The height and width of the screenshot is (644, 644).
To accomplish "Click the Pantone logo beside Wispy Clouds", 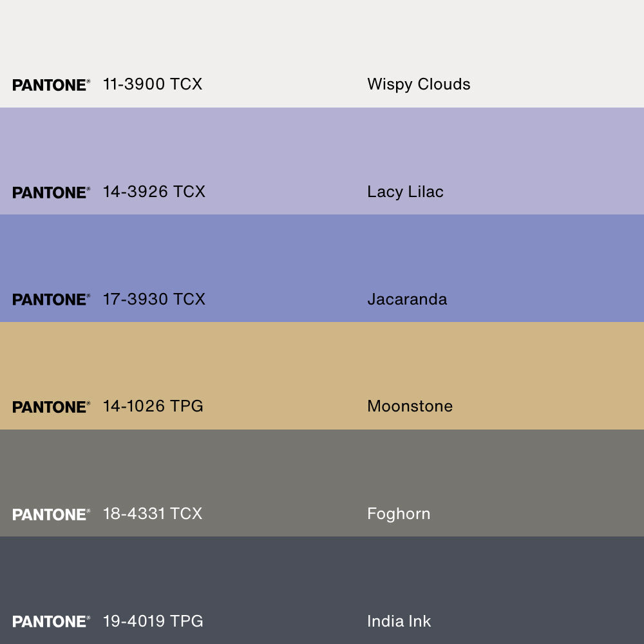I will [51, 85].
